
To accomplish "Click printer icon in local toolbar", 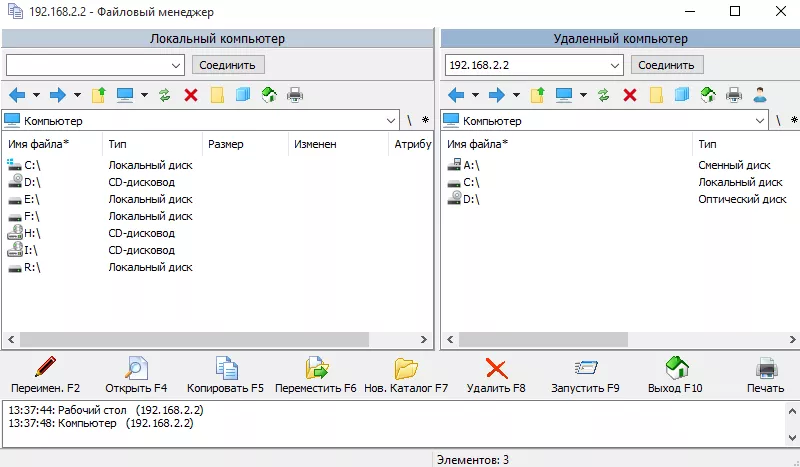I will [x=295, y=95].
